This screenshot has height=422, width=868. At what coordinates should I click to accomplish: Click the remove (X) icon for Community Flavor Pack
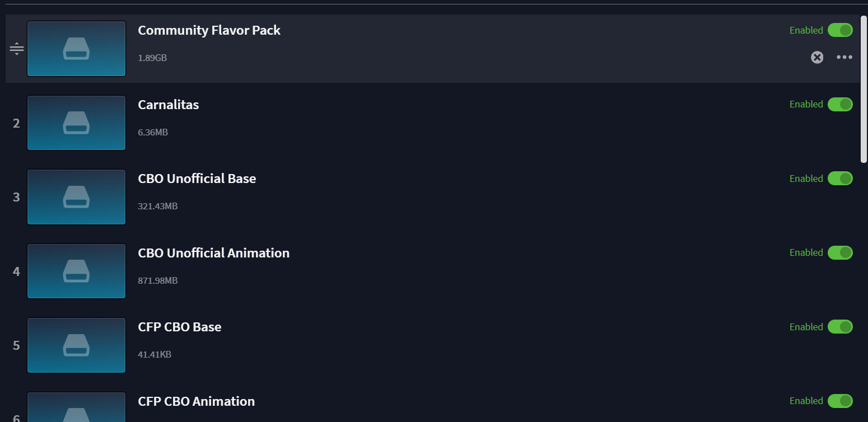817,57
